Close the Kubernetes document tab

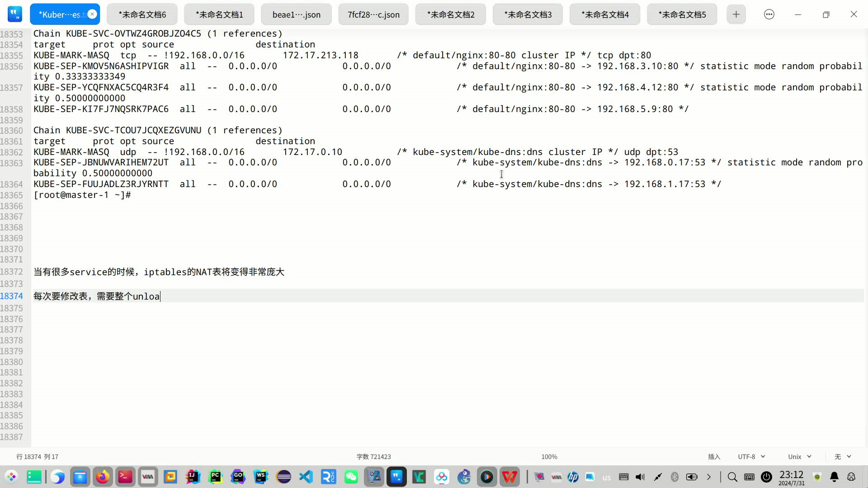92,14
